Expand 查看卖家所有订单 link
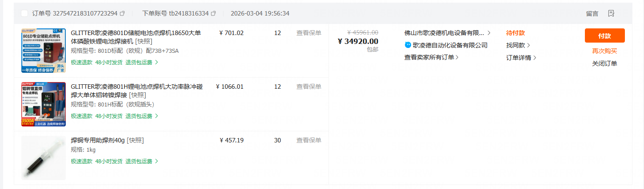 pos(431,57)
